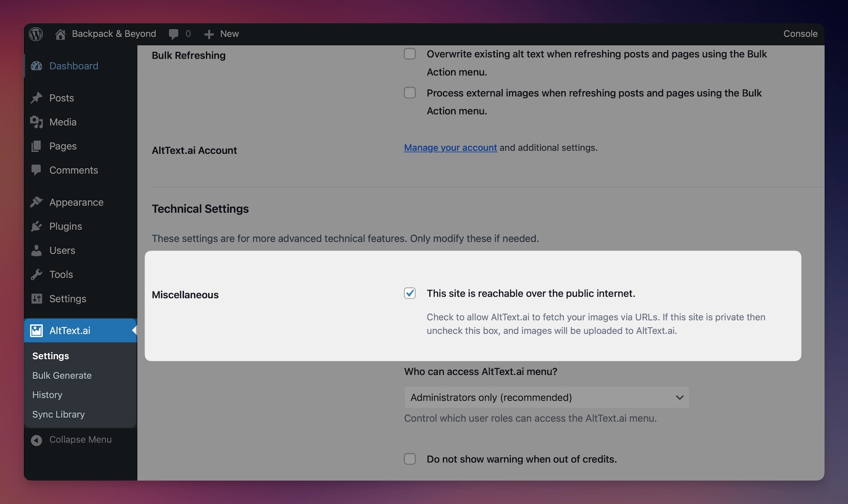Open the comments bubble icon in admin bar
The width and height of the screenshot is (848, 504).
tap(174, 34)
